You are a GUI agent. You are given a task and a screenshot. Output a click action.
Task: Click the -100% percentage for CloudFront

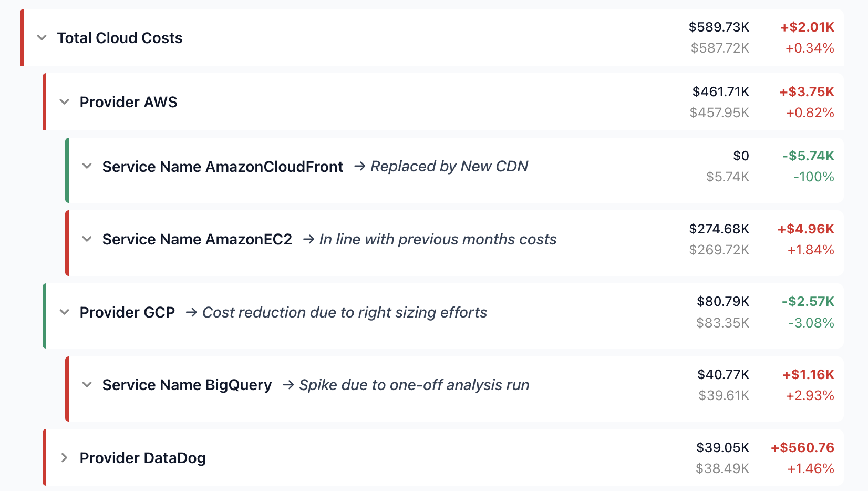[813, 177]
